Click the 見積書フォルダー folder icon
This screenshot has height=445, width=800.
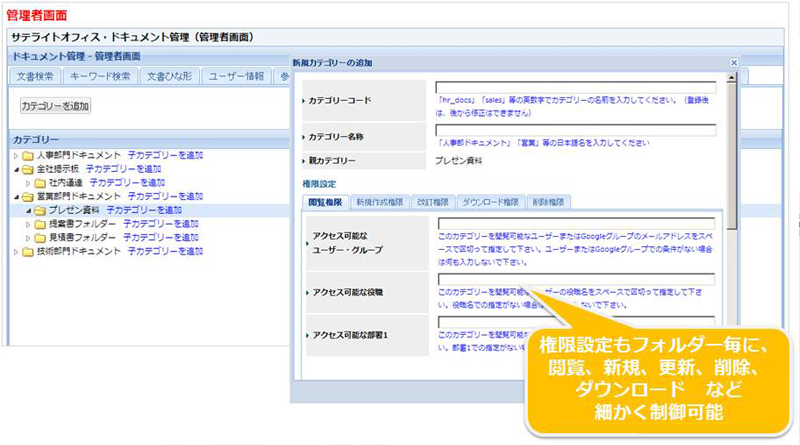(x=39, y=238)
